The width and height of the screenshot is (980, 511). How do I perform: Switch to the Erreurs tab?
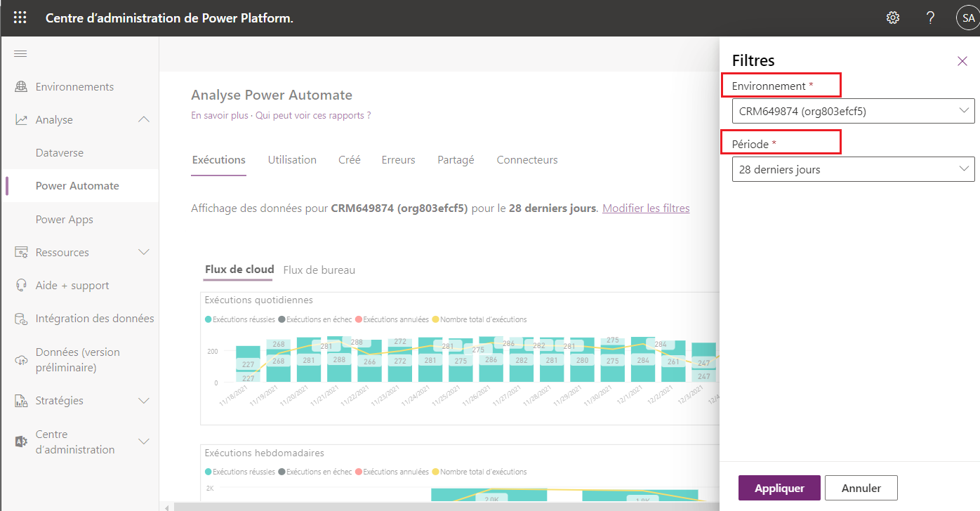[398, 160]
